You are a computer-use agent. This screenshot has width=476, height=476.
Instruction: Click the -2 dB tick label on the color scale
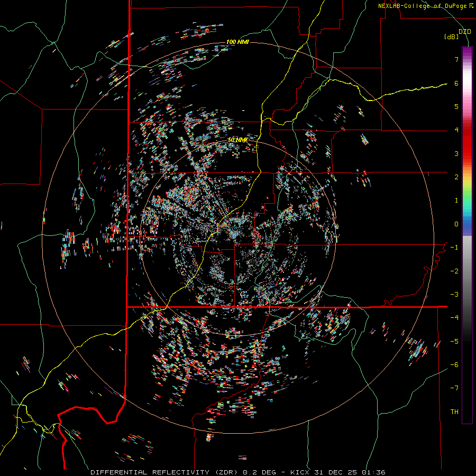coord(454,271)
